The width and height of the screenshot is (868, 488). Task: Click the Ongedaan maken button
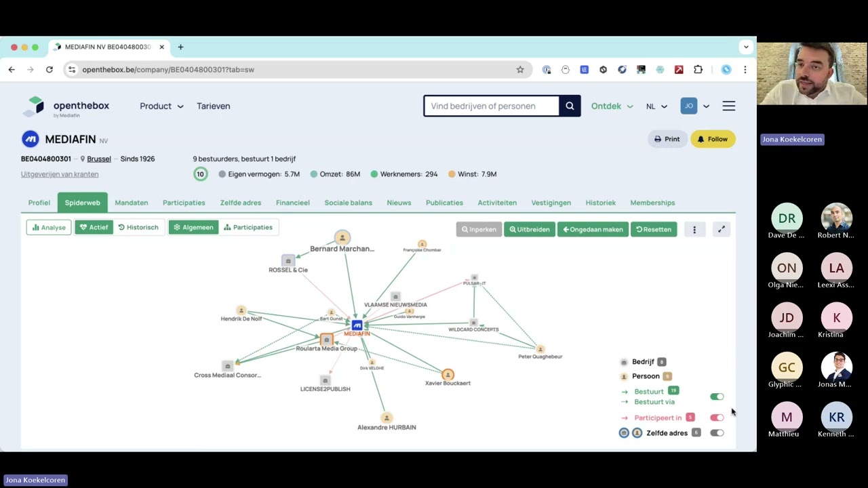tap(593, 229)
